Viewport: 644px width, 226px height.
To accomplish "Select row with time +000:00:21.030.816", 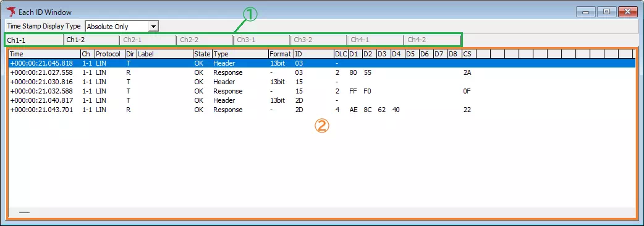I will [321, 82].
